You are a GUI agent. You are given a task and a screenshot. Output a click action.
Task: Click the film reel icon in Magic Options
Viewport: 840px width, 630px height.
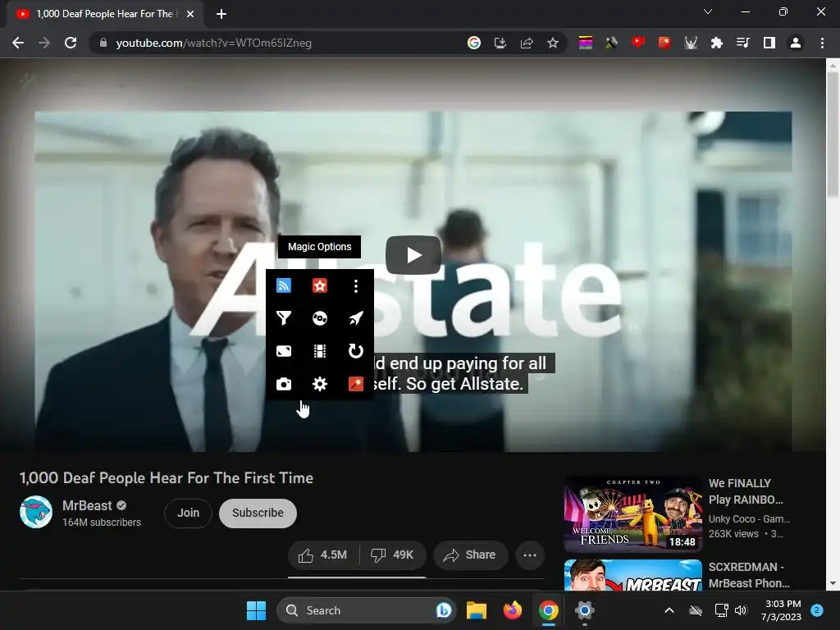[320, 318]
